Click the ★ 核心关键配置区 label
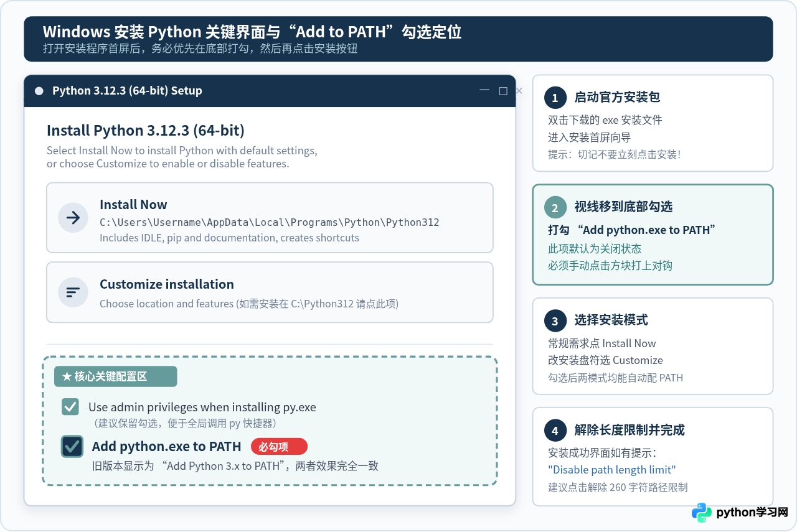Image resolution: width=797 pixels, height=532 pixels. click(116, 376)
